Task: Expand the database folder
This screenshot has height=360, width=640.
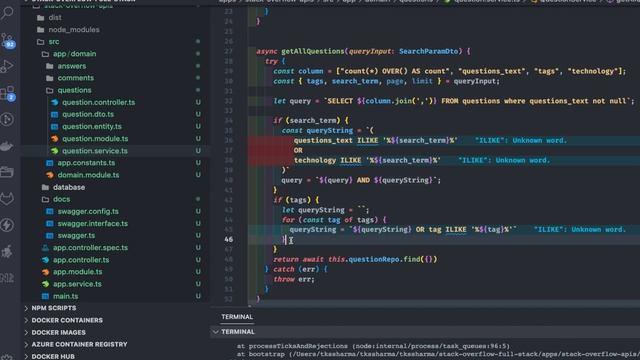Action: pyautogui.click(x=69, y=187)
